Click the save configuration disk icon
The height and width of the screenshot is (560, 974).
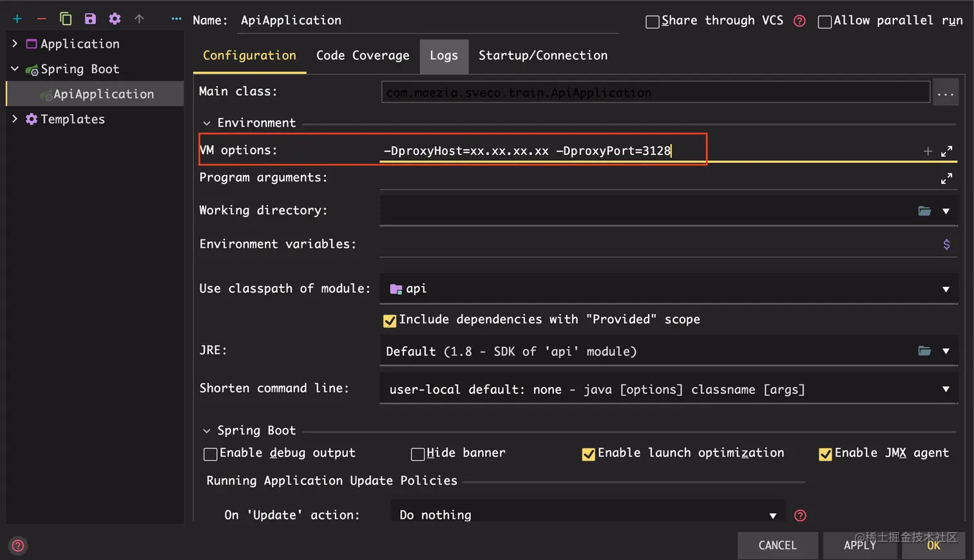(90, 19)
